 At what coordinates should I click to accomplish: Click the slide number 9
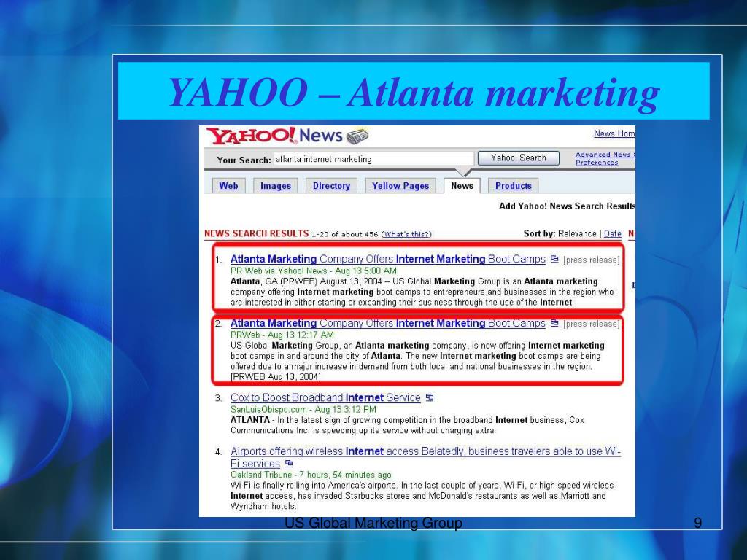697,523
